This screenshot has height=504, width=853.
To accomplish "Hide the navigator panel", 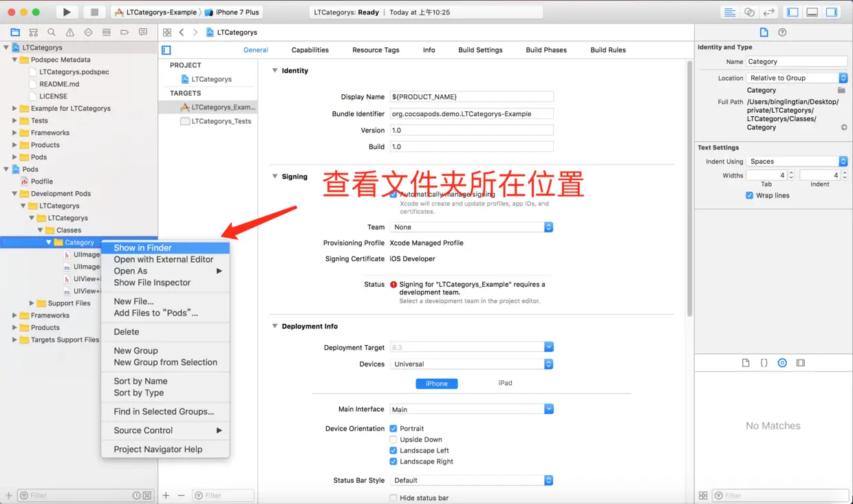I will point(793,12).
